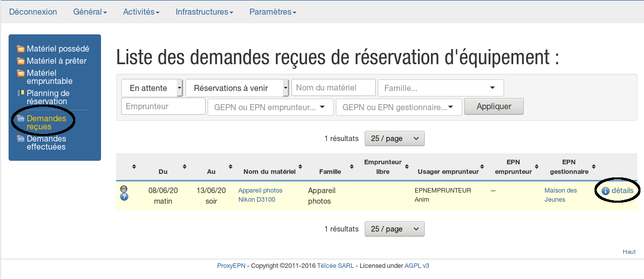Screen dimensions: 644x279
Task: Open the Maison des Jeunes link
Action: [x=560, y=195]
